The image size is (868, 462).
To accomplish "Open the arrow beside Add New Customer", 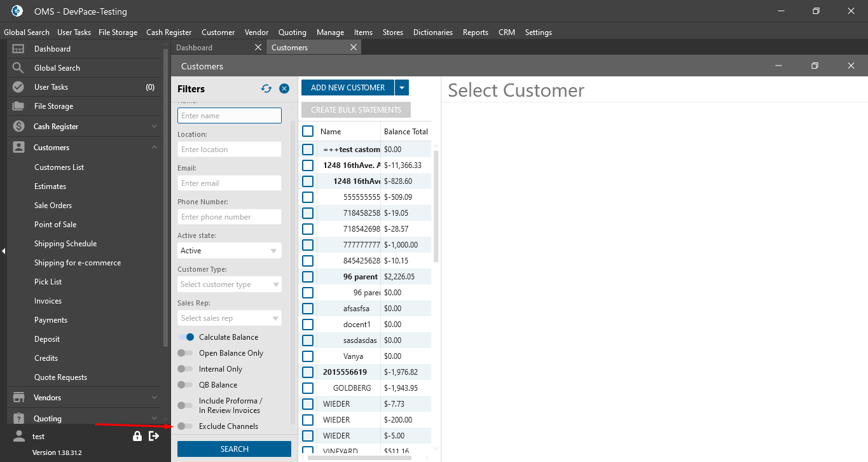I will (x=401, y=88).
